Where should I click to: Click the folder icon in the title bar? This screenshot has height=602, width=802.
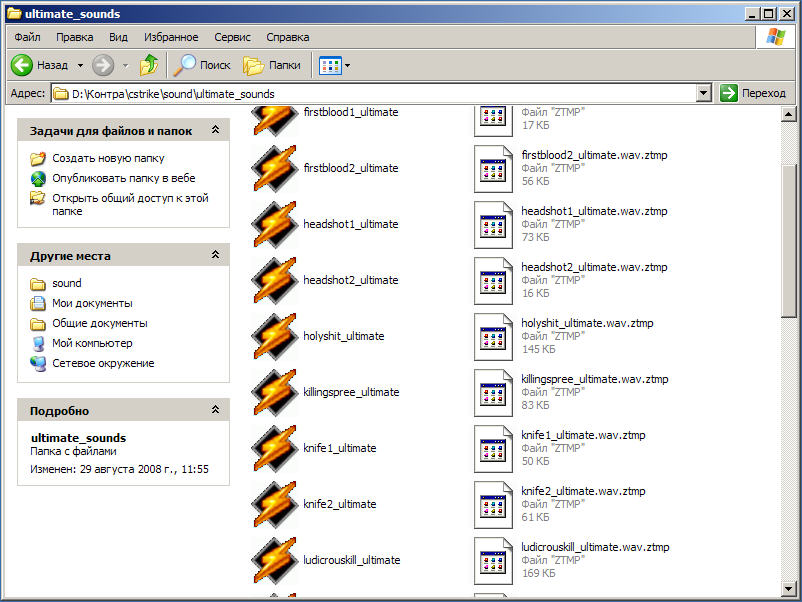pyautogui.click(x=14, y=13)
